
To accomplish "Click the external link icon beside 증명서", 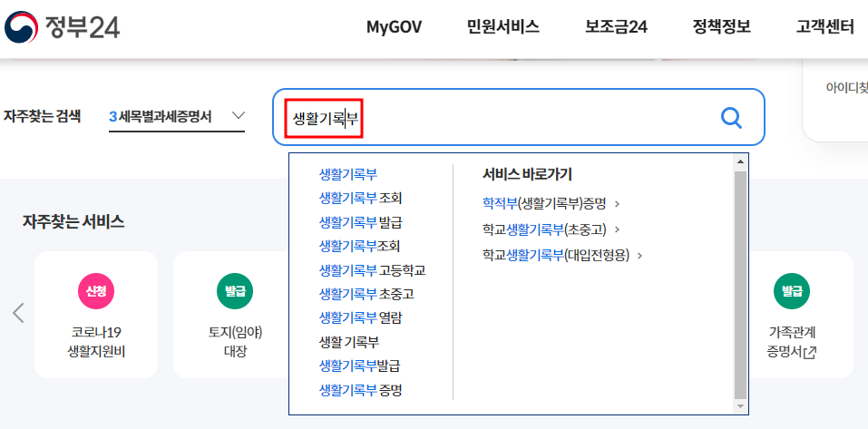I will (x=810, y=353).
